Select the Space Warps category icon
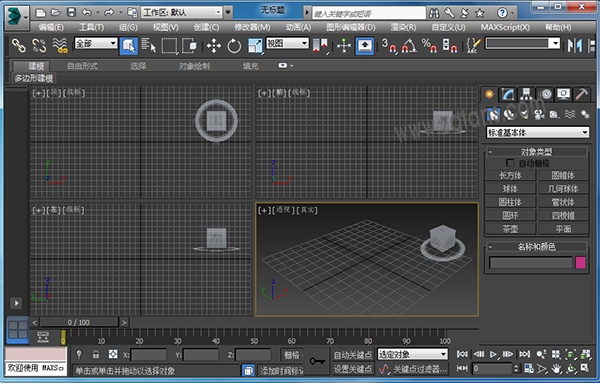The height and width of the screenshot is (383, 600). pos(570,114)
